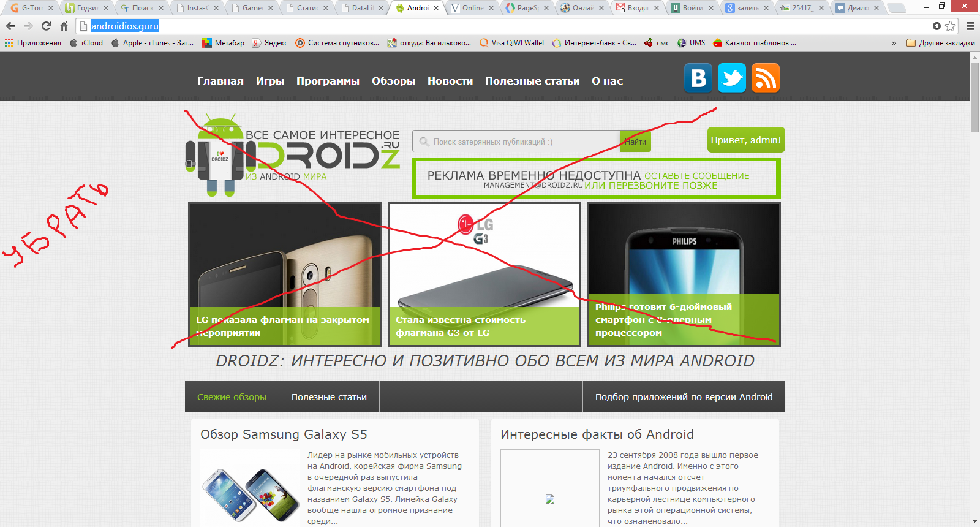
Task: Switch to the PageSpeed tab
Action: click(527, 8)
